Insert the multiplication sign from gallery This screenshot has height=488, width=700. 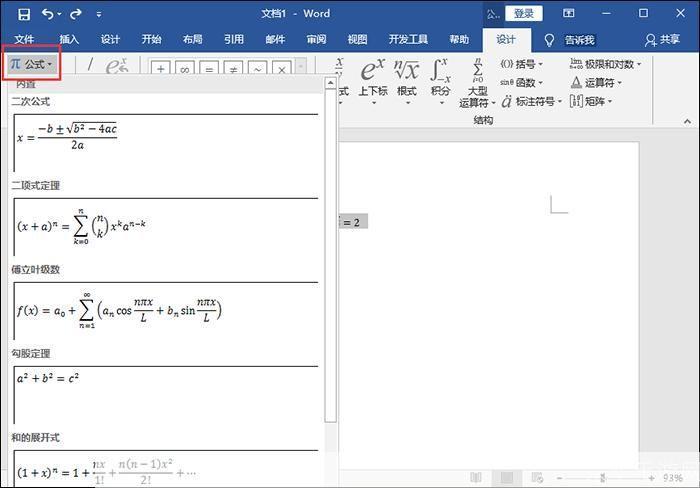[282, 69]
